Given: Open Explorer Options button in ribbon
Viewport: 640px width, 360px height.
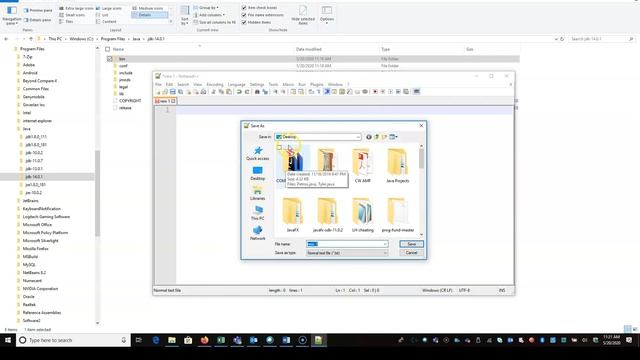Looking at the screenshot, I should [327, 16].
